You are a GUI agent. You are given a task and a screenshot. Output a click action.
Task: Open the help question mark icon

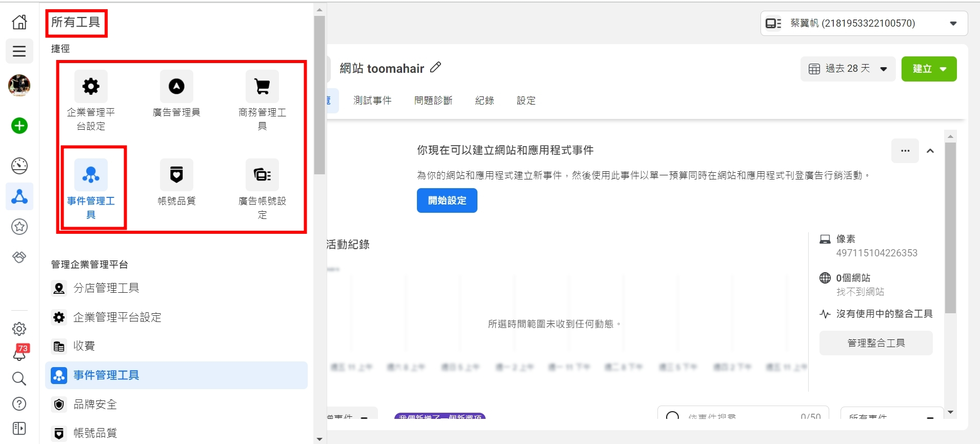(19, 404)
